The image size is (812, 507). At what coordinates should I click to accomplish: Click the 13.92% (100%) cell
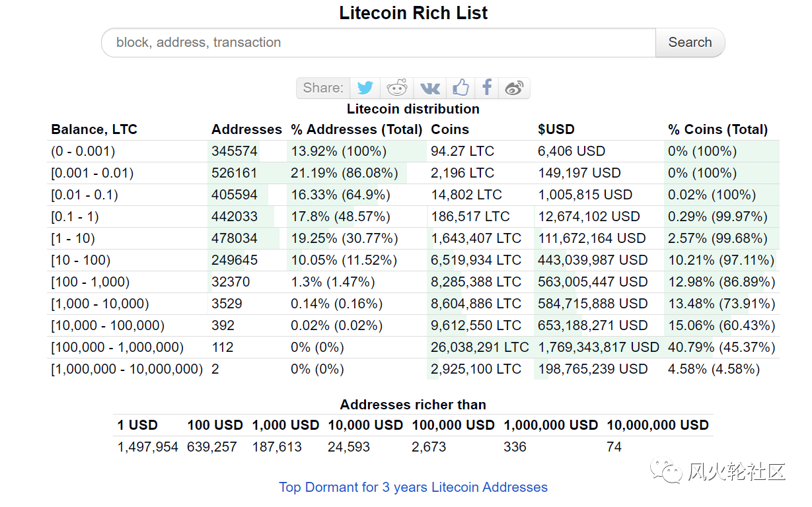click(338, 151)
